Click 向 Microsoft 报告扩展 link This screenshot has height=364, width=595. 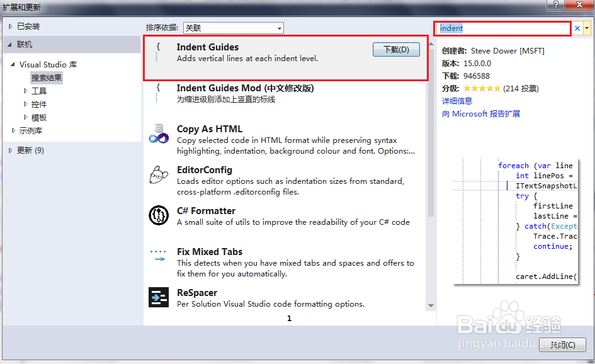click(481, 114)
